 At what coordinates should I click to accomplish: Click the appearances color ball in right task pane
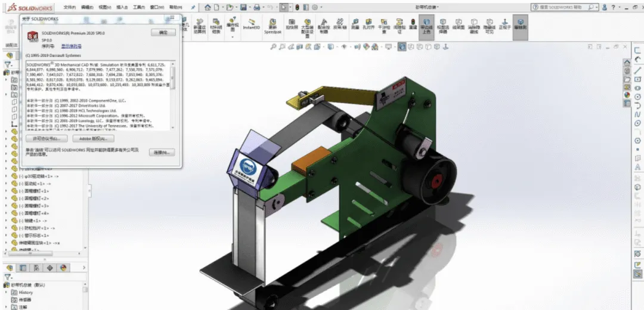click(x=627, y=95)
